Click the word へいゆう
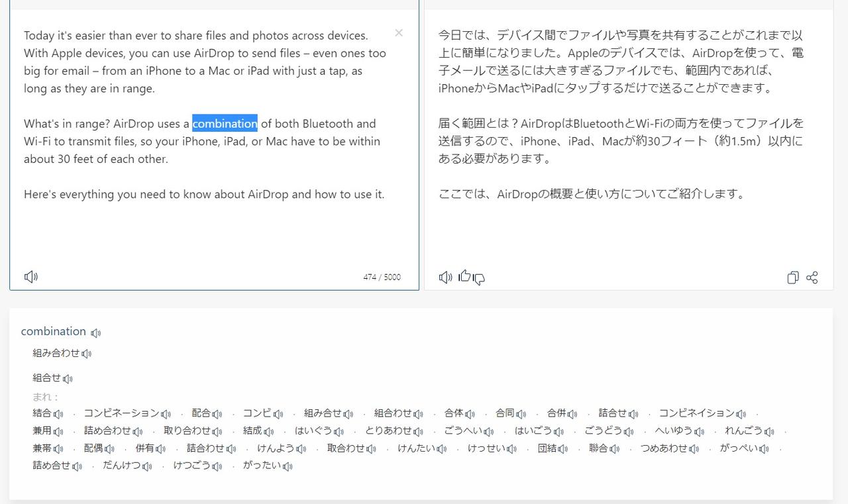This screenshot has width=848, height=504. [674, 430]
